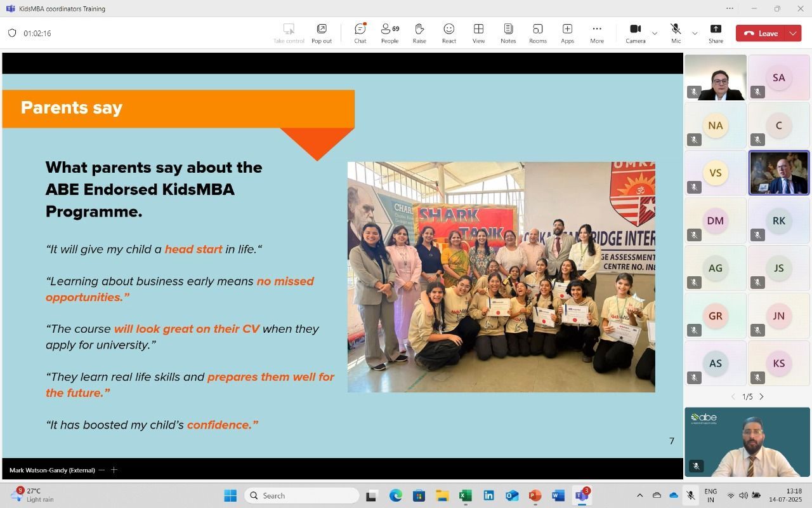Select participant tile NA
Screen dimensions: 812x508
coord(716,125)
